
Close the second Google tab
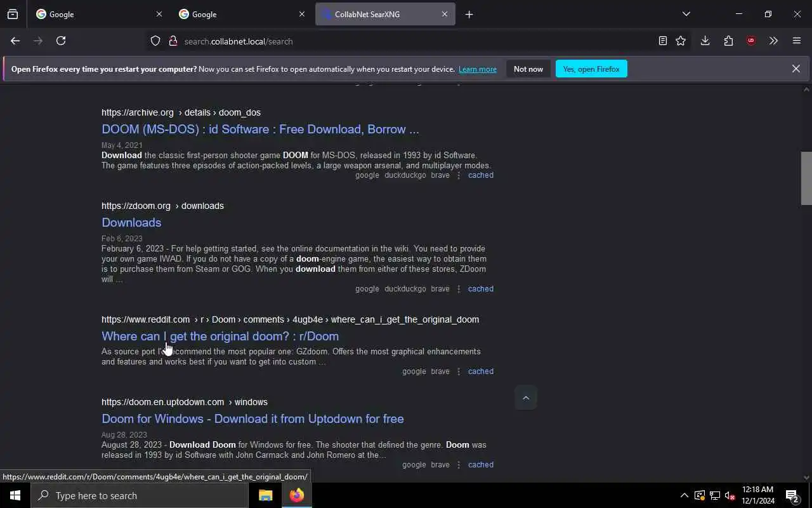coord(302,14)
